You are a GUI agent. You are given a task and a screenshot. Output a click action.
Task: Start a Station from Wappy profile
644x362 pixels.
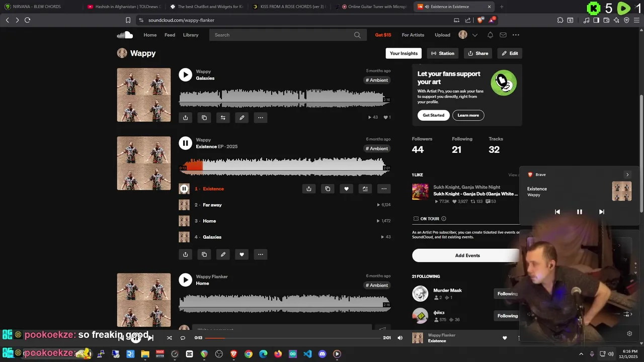tap(443, 53)
